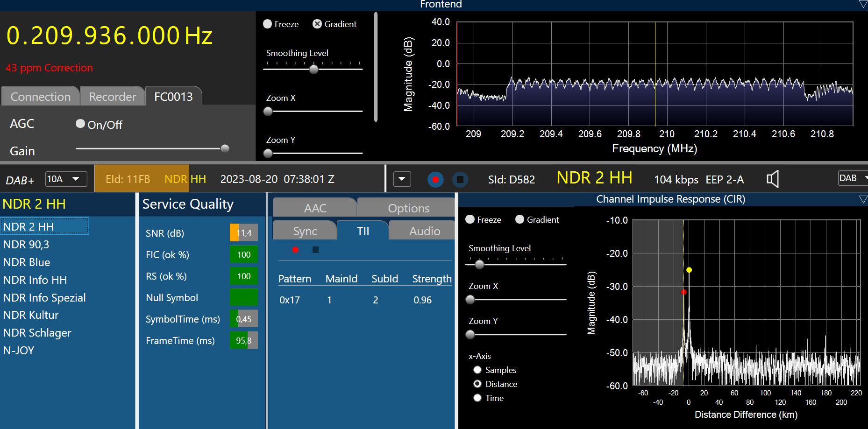This screenshot has width=868, height=429.
Task: Select Time for the CIR x-Axis
Action: 477,398
